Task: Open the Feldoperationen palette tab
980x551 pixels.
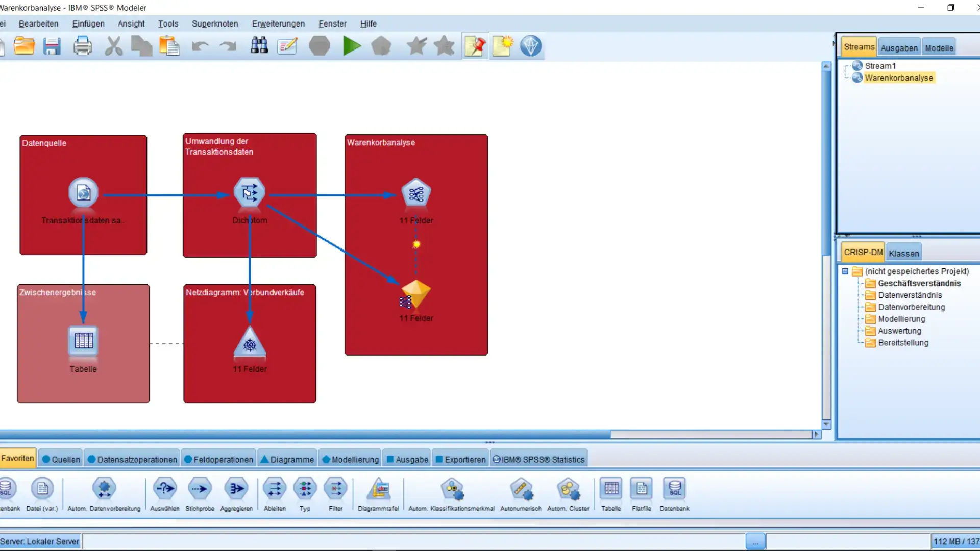Action: click(218, 459)
